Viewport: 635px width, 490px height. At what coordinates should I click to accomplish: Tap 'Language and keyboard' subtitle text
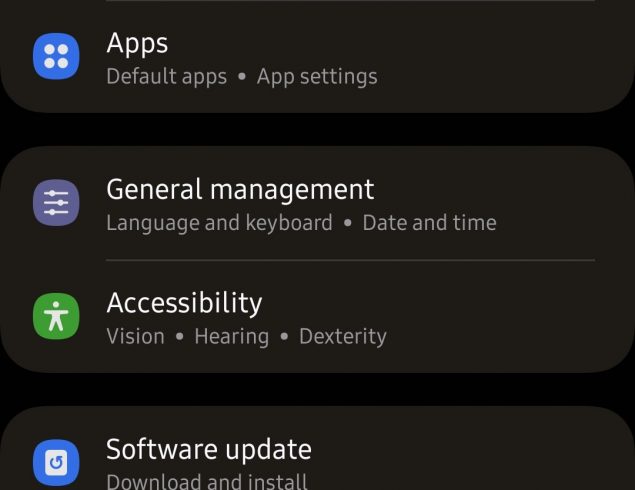tap(219, 223)
